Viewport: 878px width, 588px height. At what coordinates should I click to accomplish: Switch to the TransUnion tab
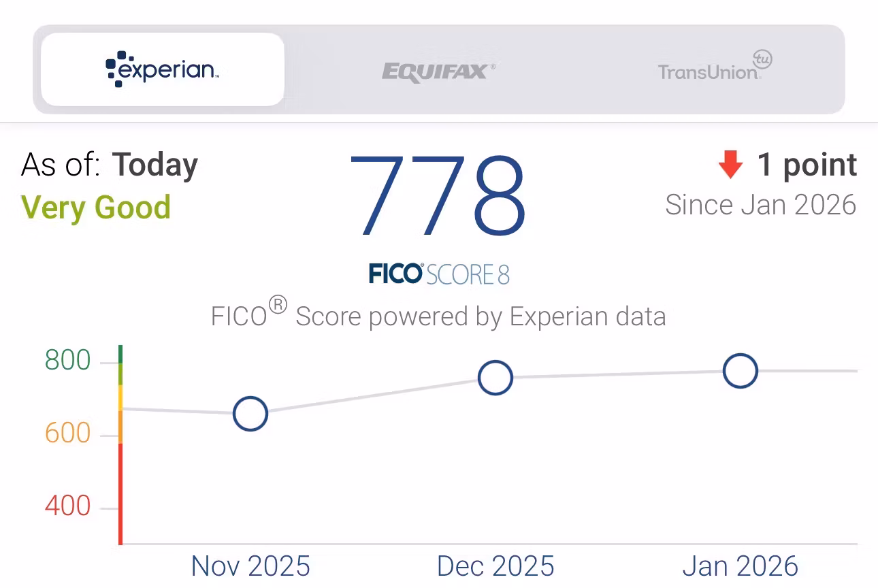(x=714, y=69)
